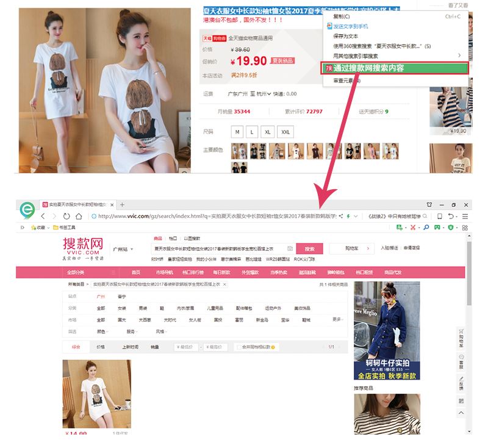488x448 pixels.
Task: Click the share icon in the address bar
Action: (341, 216)
